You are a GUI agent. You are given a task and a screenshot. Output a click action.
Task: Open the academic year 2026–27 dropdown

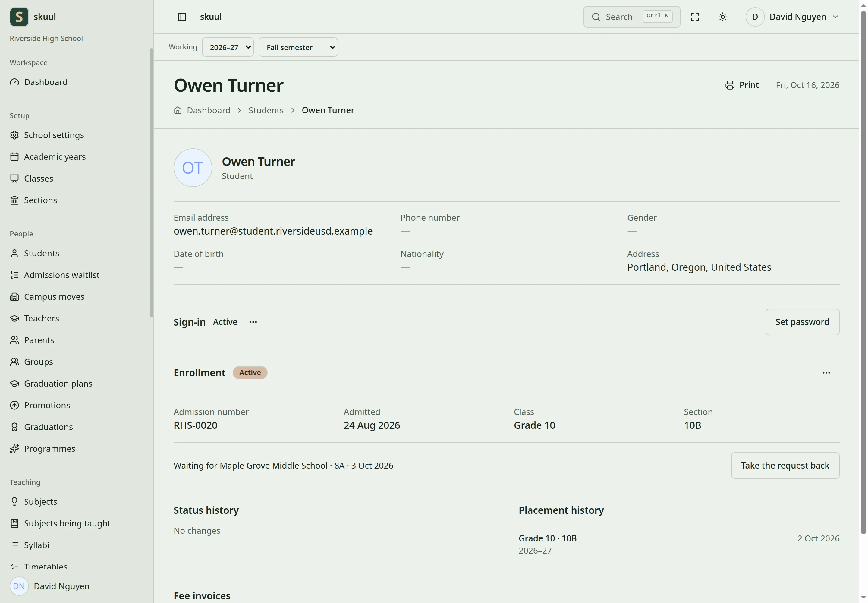228,47
